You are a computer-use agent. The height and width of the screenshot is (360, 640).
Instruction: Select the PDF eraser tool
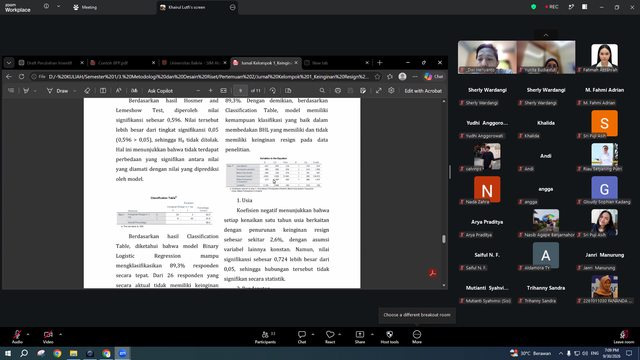click(x=87, y=91)
